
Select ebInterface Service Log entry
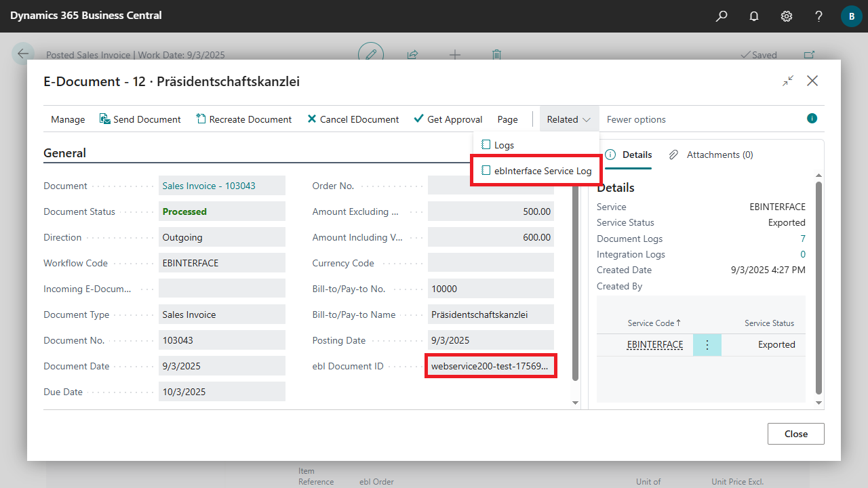[x=536, y=171]
